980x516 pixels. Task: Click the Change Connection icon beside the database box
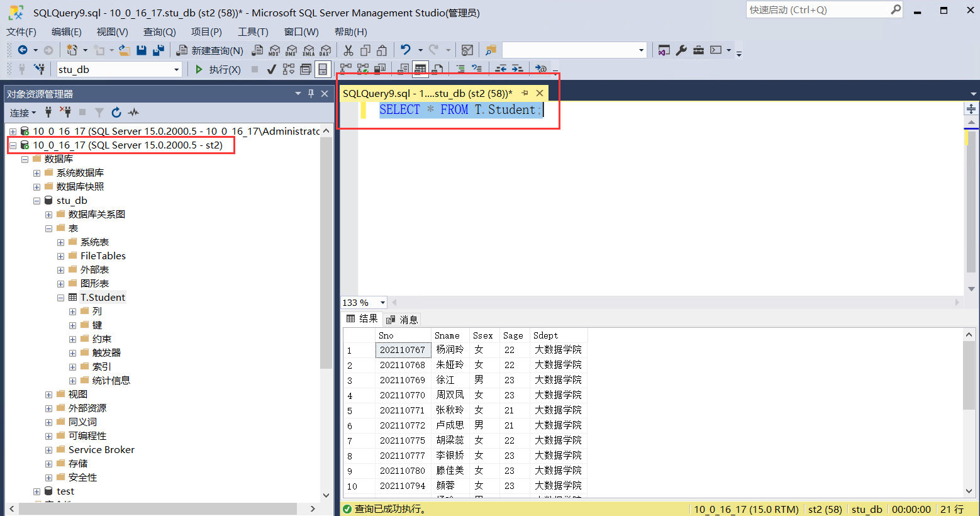pyautogui.click(x=40, y=69)
